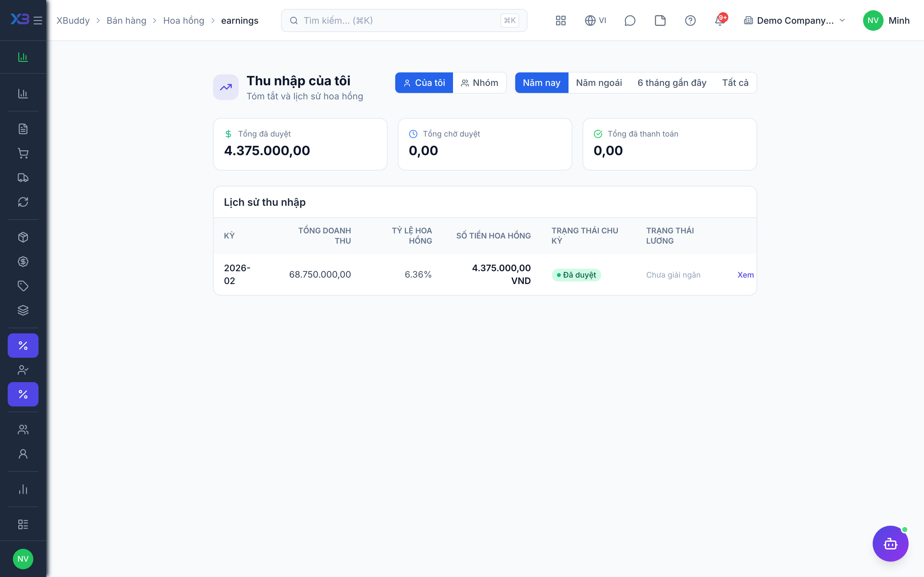Open the notifications bell with 9+ badge
924x577 pixels.
pos(721,21)
